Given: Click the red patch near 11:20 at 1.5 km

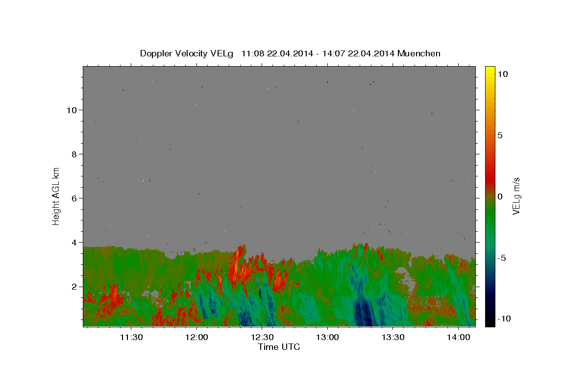Looking at the screenshot, I should point(114,295).
